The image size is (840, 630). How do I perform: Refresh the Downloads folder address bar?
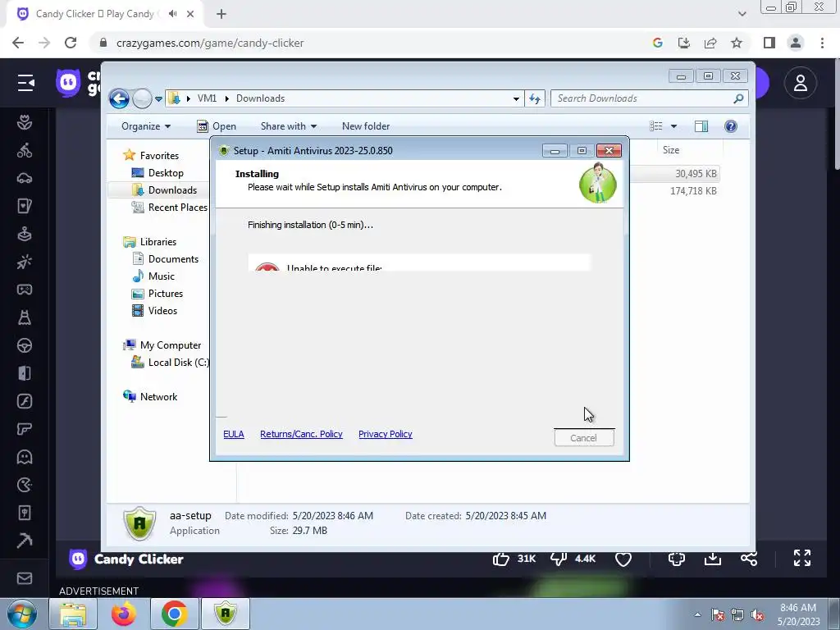coord(535,98)
